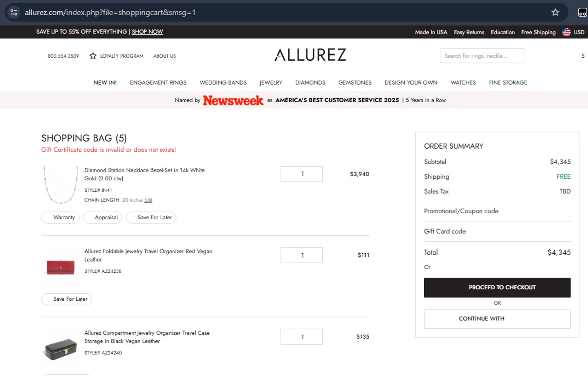
Task: Click the $3,940 necklace price
Action: click(359, 174)
